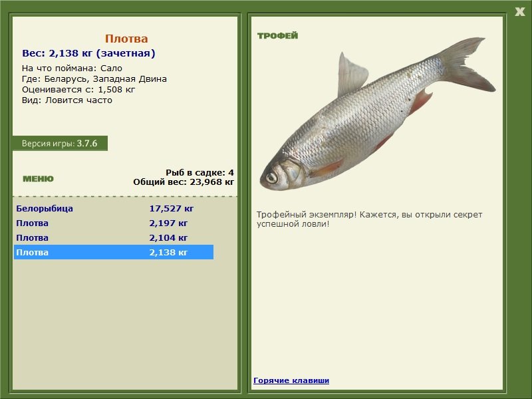This screenshot has height=399, width=532.
Task: Open the МЕНЮ button
Action: (38, 179)
